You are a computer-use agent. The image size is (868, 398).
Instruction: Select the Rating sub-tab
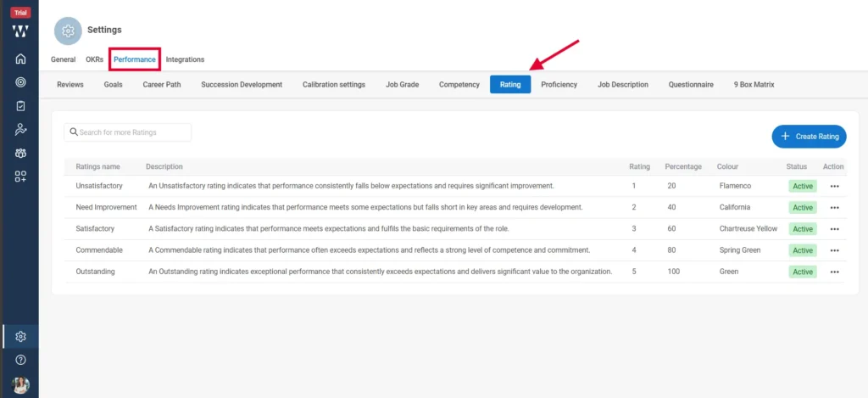(x=510, y=85)
